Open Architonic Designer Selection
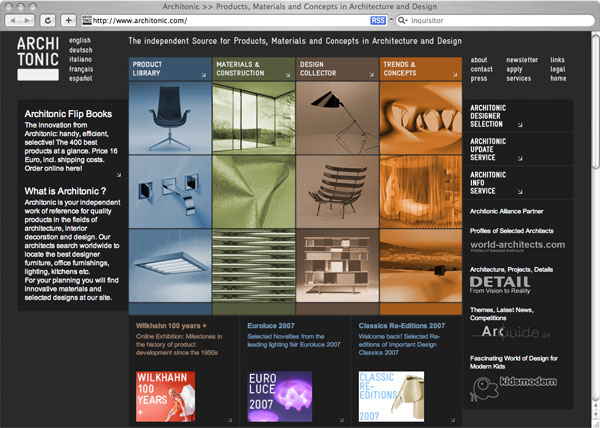Viewport: 600px width, 428px height. click(488, 116)
